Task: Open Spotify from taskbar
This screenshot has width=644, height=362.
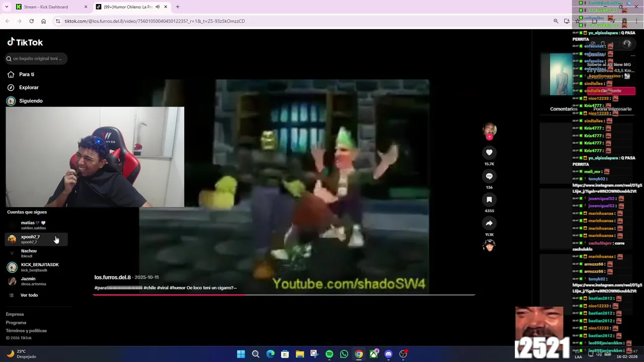Action: coord(329,354)
